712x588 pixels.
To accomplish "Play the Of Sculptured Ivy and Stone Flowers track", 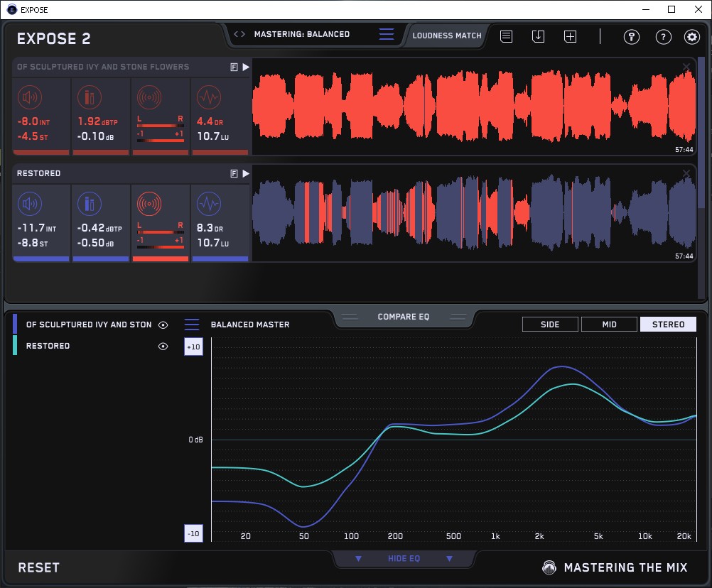I will (246, 67).
